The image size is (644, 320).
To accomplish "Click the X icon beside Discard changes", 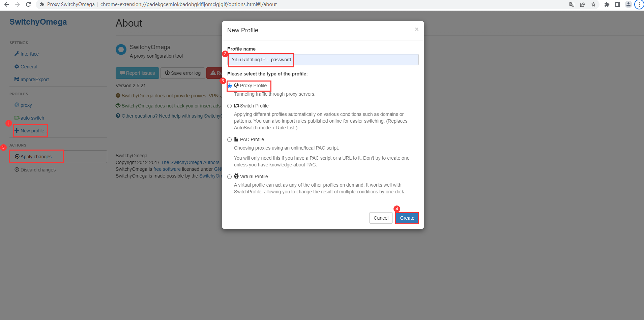I will 17,170.
